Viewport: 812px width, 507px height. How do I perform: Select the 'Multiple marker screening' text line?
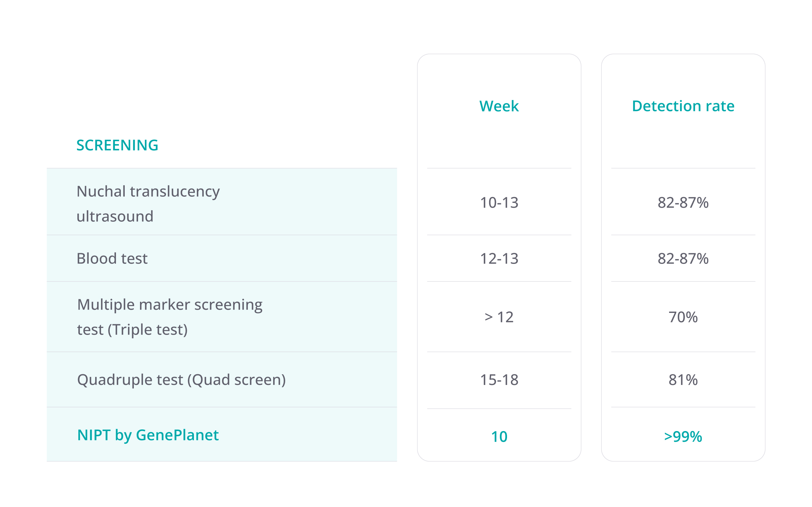170,305
